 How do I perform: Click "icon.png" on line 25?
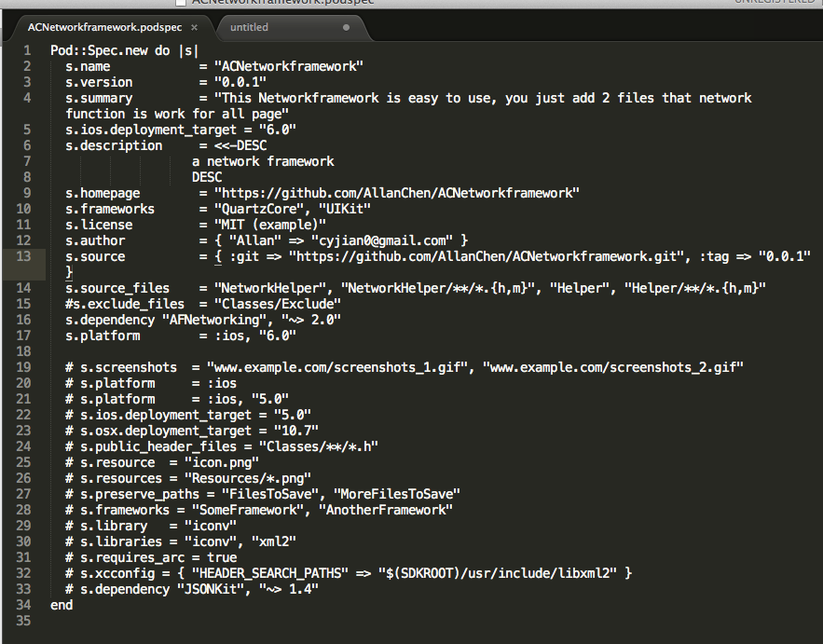222,462
